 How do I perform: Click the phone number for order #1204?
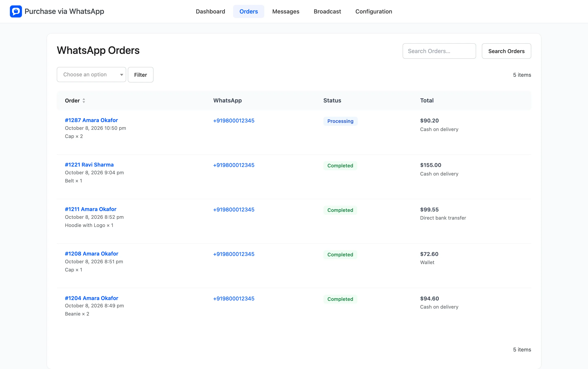(x=234, y=298)
